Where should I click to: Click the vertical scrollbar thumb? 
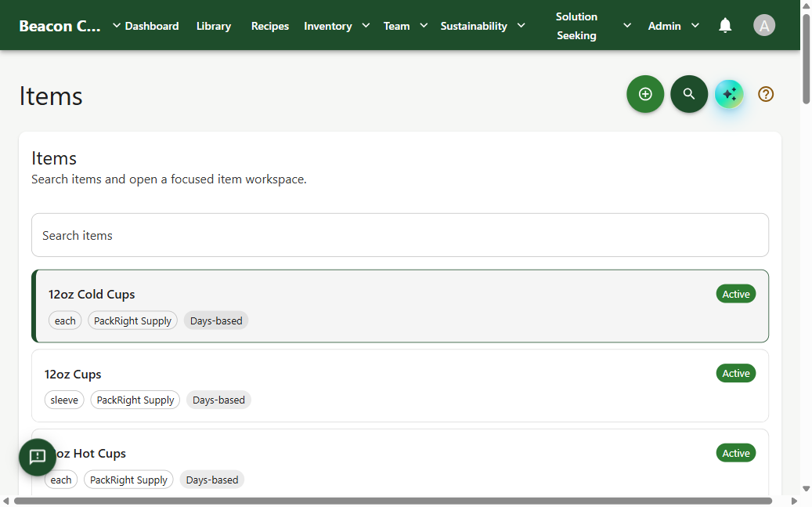(806, 59)
